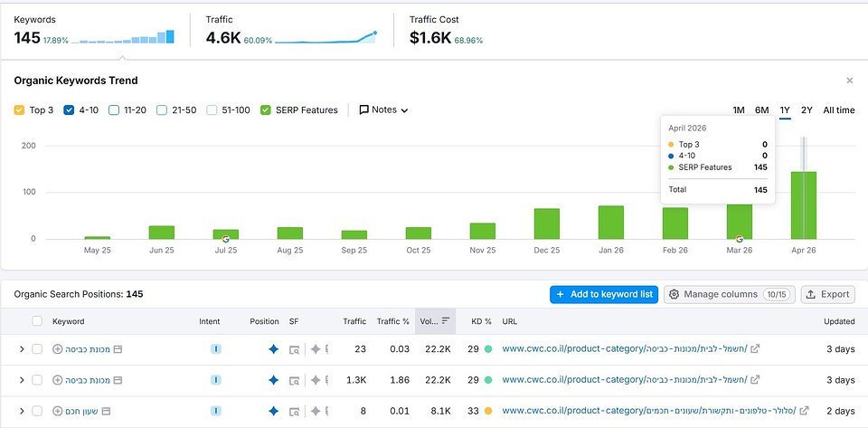
Task: Expand the first keyword row
Action: coord(21,348)
